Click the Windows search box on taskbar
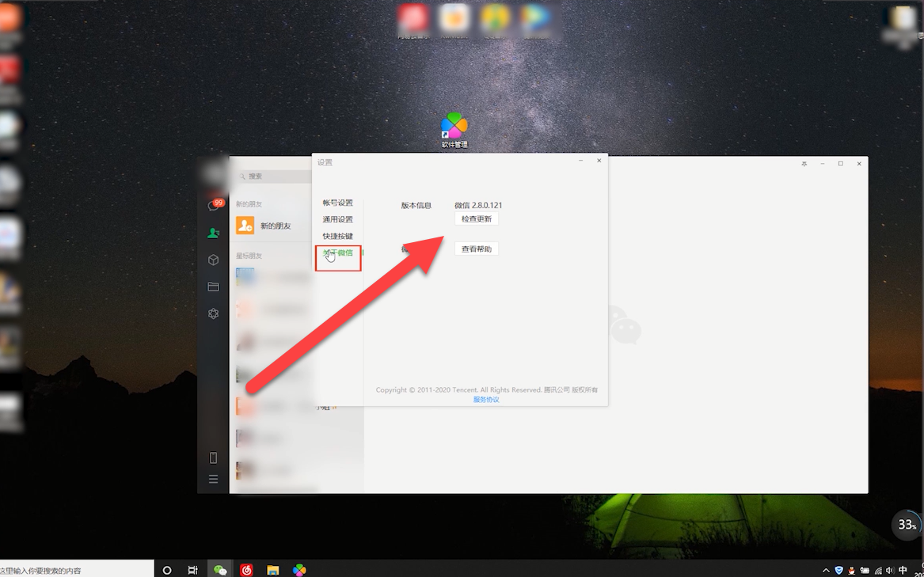 click(77, 570)
